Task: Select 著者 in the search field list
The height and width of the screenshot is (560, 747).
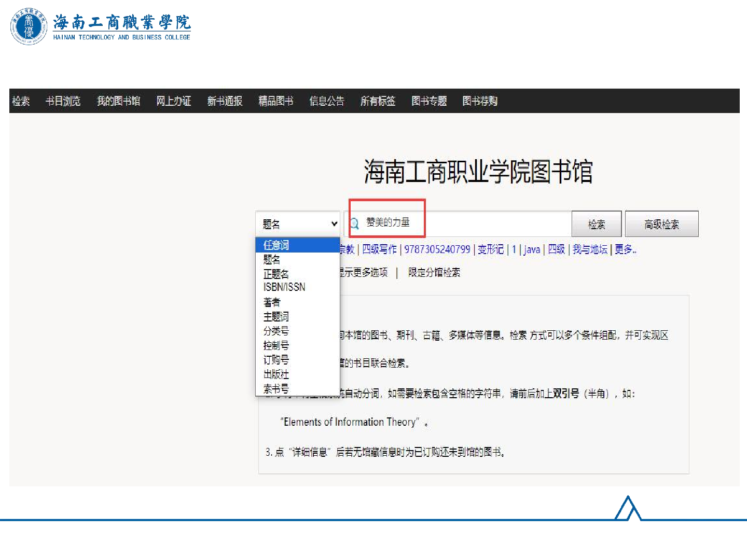Action: [272, 302]
